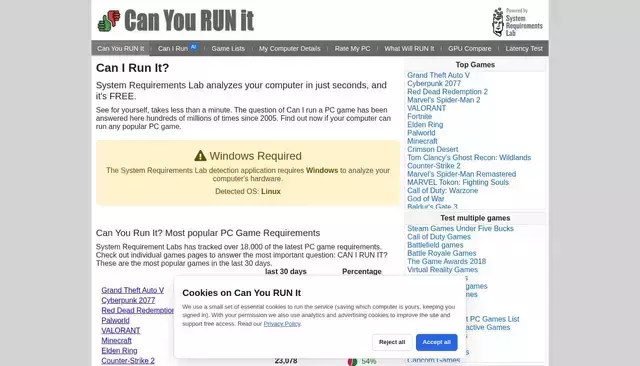The image size is (640, 366).
Task: Open the Battle Royale Games list
Action: pyautogui.click(x=441, y=253)
